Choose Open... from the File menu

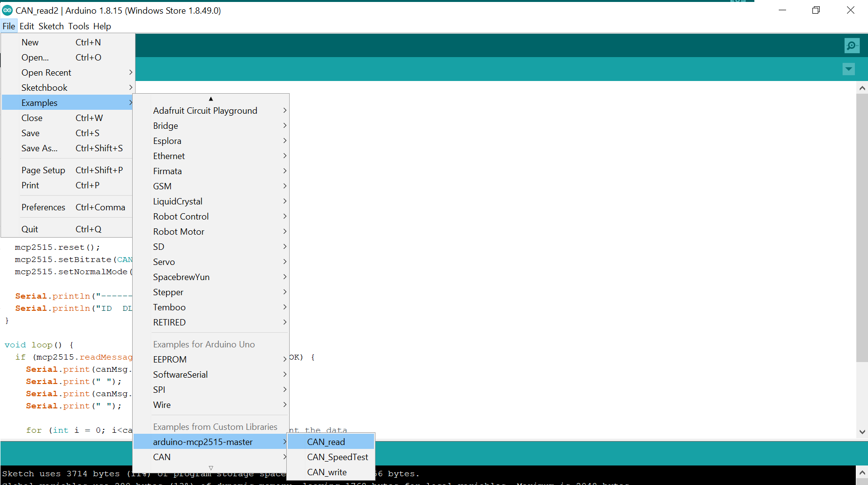click(67, 58)
